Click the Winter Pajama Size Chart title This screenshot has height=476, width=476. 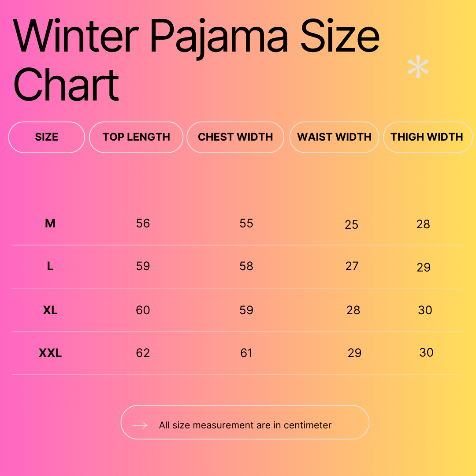(x=197, y=59)
